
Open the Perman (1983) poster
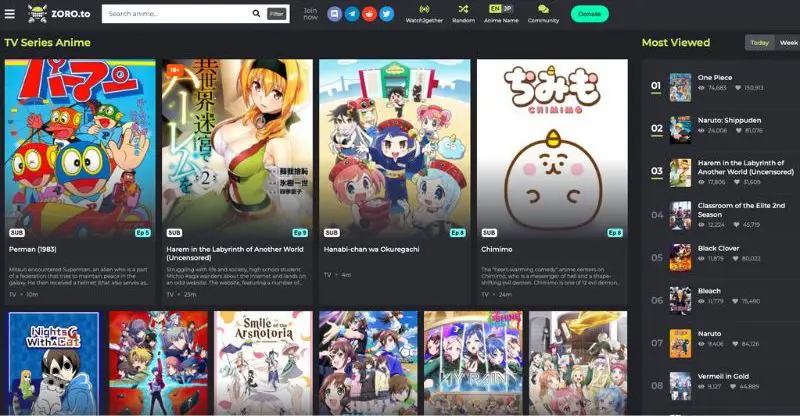pyautogui.click(x=80, y=149)
